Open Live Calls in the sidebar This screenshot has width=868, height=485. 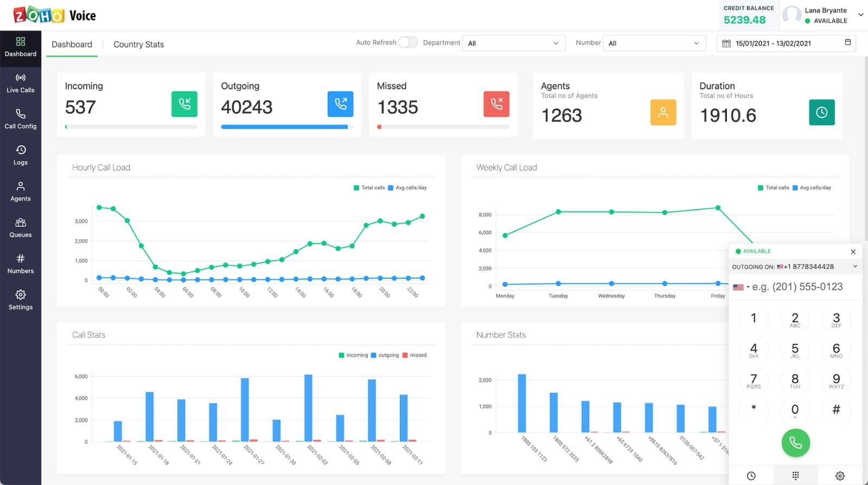tap(21, 83)
